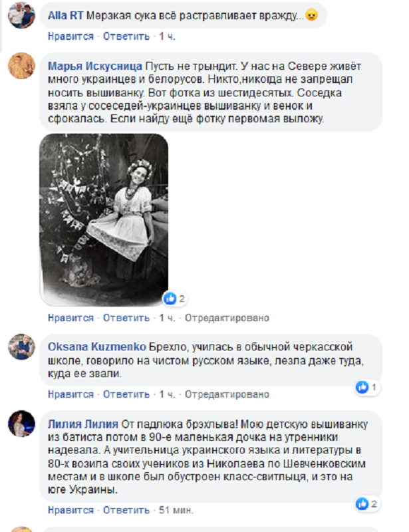Open the black-and-white girl photo attachment

pyautogui.click(x=104, y=220)
